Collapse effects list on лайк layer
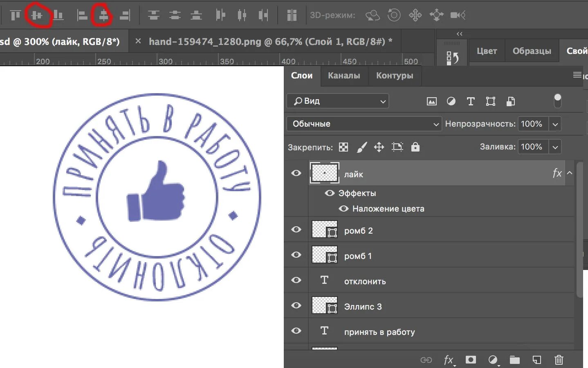The image size is (588, 368). pyautogui.click(x=570, y=173)
